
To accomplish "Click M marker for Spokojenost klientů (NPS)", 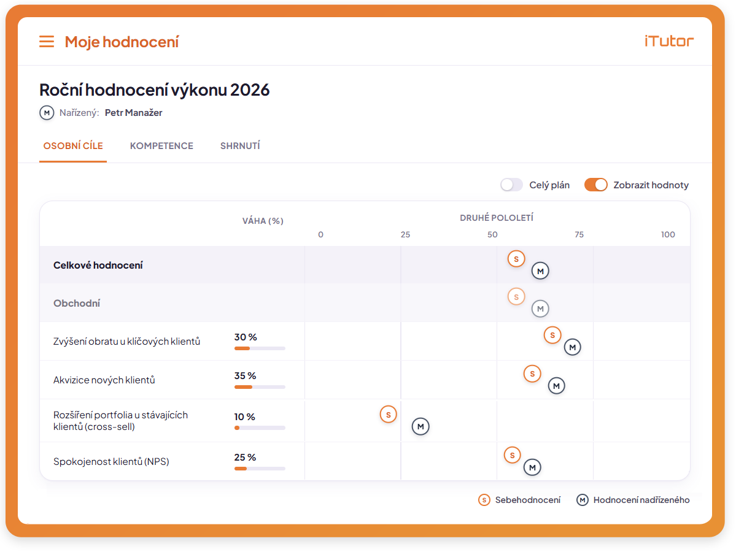I will (x=532, y=467).
